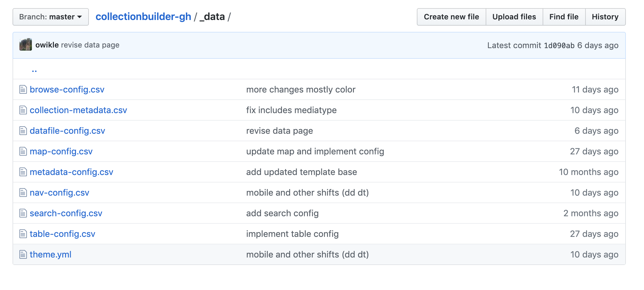Switch to the History view
644x290 pixels.
605,17
